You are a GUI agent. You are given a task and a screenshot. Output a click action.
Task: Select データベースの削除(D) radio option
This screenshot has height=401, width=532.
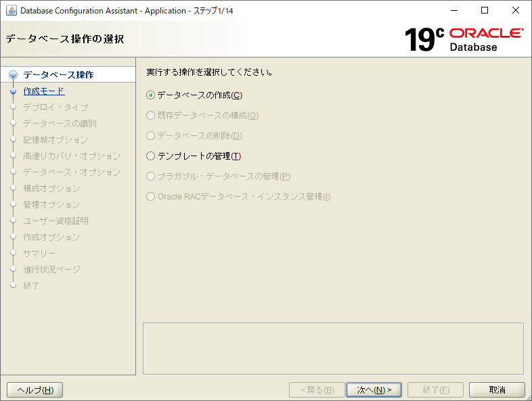click(x=194, y=136)
